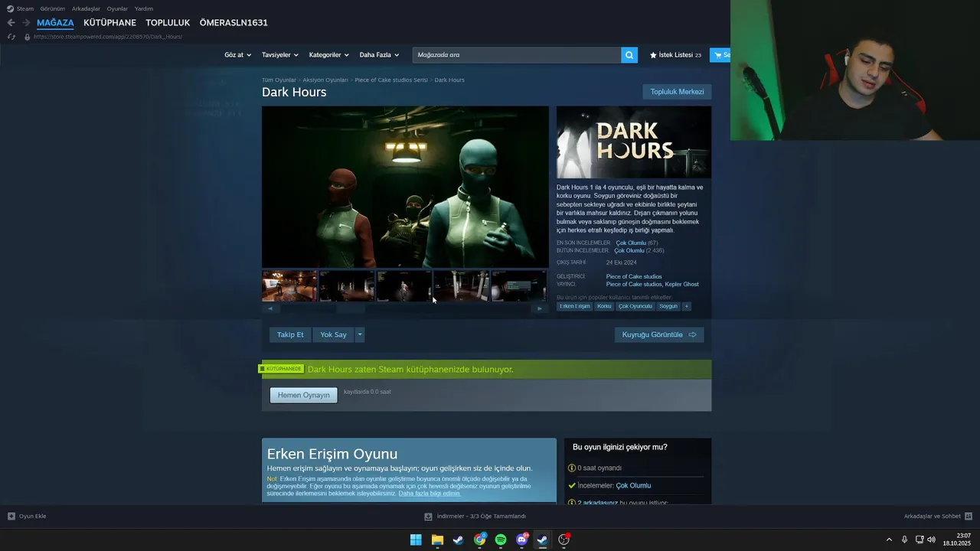980x551 pixels.
Task: Open wishlist via the star icon
Action: click(x=653, y=55)
